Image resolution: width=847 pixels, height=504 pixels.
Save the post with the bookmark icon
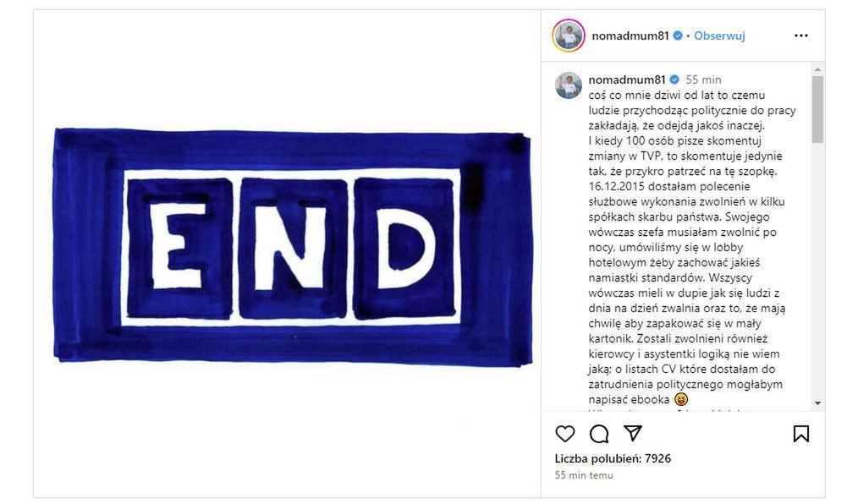(x=800, y=434)
